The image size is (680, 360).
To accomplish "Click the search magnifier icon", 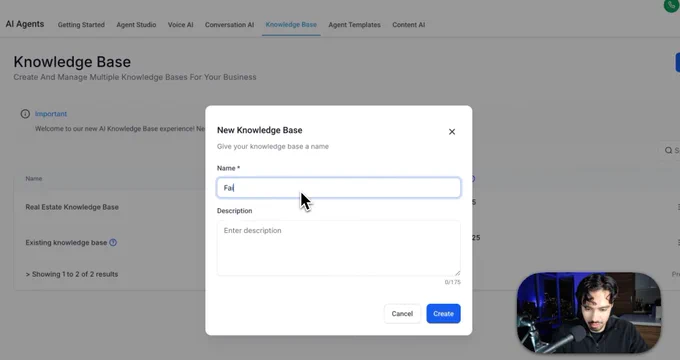I will pyautogui.click(x=668, y=150).
